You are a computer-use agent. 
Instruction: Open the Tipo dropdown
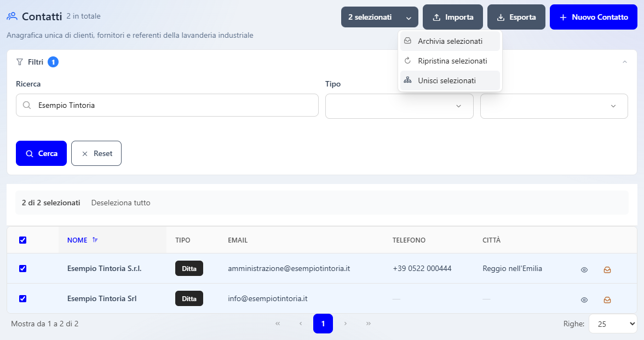pyautogui.click(x=399, y=106)
